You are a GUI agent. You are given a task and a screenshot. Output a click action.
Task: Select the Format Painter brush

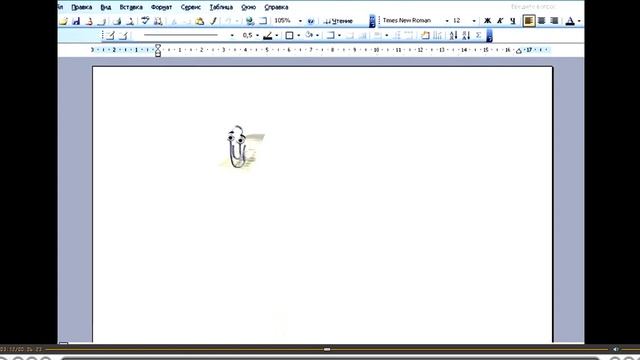point(213,21)
